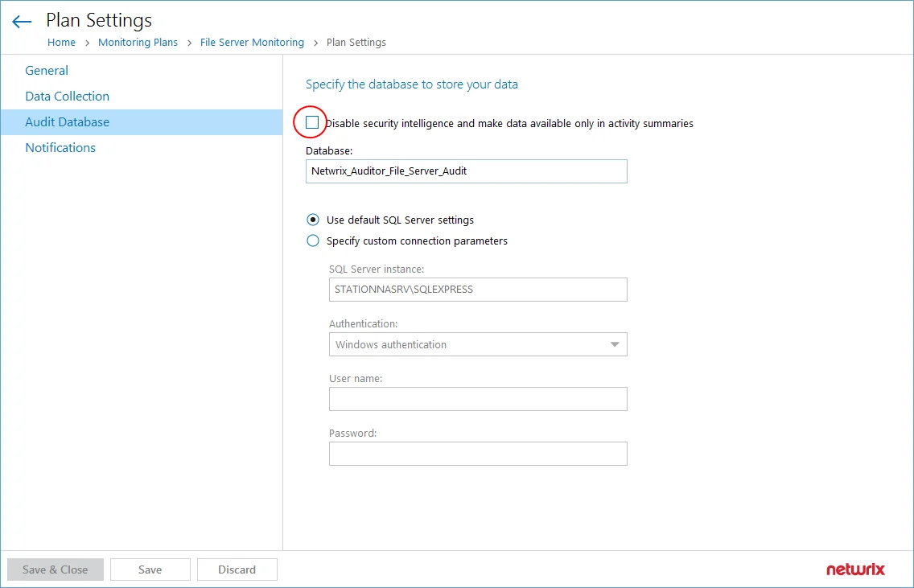Open the General settings section

coord(47,71)
